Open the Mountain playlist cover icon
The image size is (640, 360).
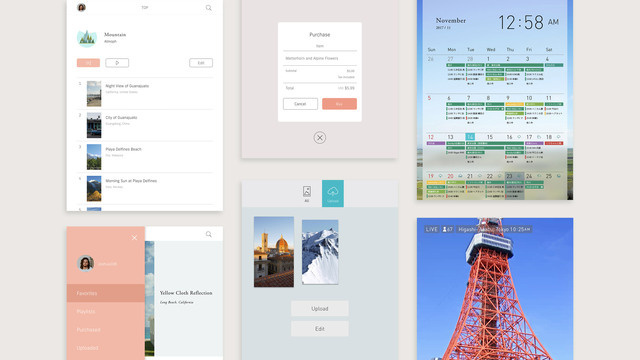(x=87, y=38)
